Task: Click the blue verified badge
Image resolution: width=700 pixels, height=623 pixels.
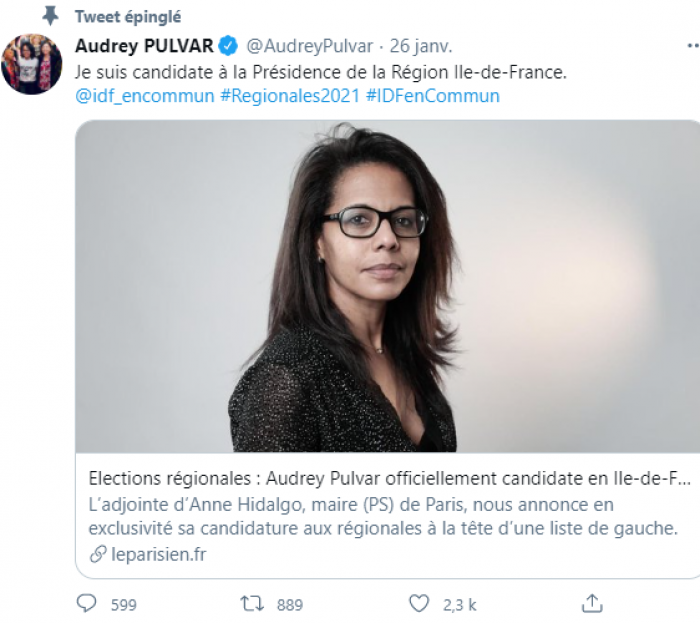Action: (229, 45)
